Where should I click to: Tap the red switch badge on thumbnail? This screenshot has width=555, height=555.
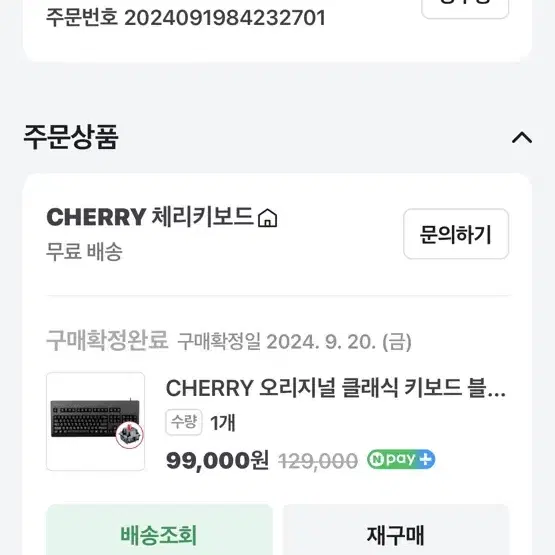coord(130,435)
